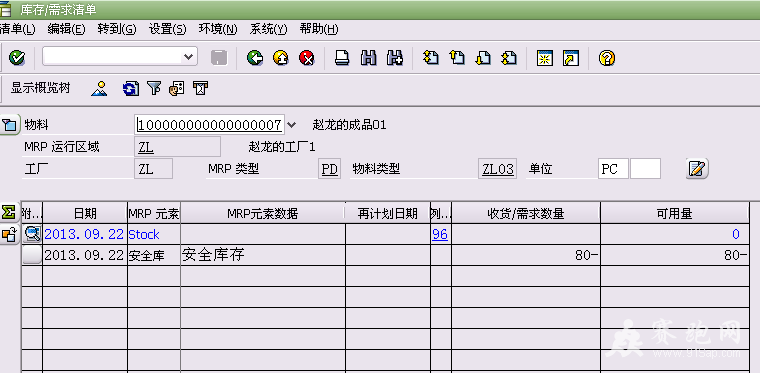Image resolution: width=760 pixels, height=373 pixels.
Task: Click the yellow Exit up-arrow icon
Action: 281,58
